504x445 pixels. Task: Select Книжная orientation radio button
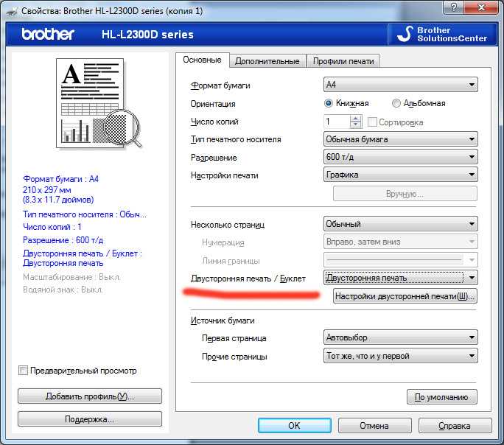click(328, 103)
